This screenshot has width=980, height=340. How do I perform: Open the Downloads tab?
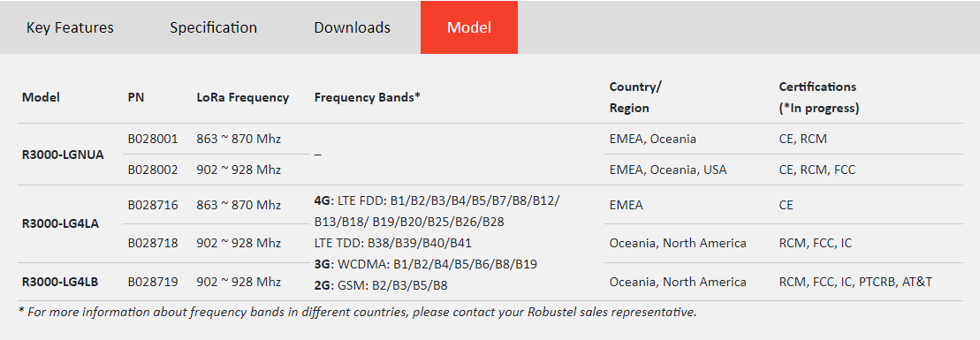[x=352, y=27]
